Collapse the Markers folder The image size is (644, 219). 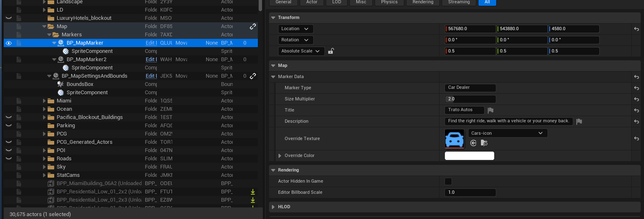(49, 35)
